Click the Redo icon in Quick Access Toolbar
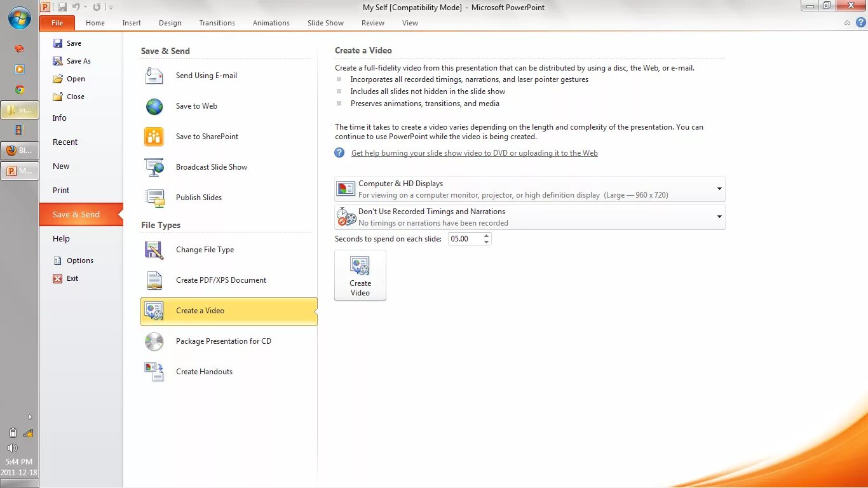The width and height of the screenshot is (868, 488). click(97, 7)
